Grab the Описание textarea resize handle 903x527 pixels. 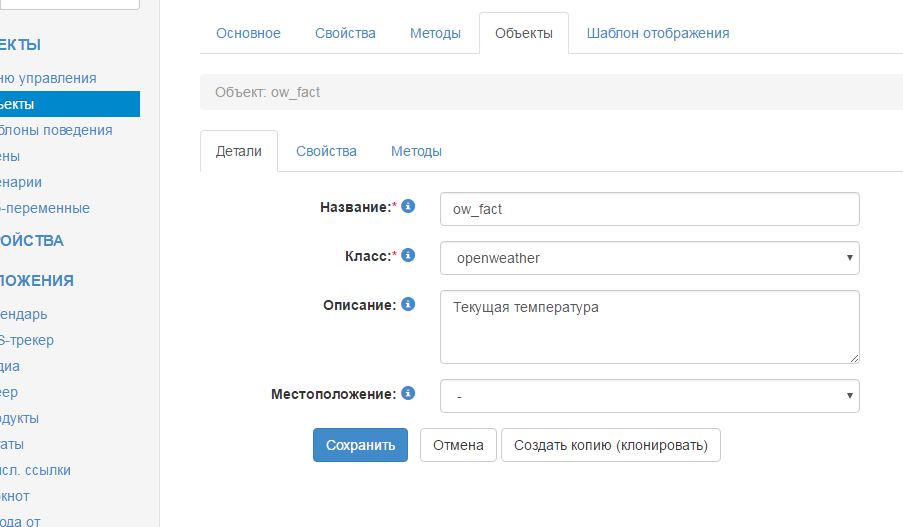click(854, 357)
